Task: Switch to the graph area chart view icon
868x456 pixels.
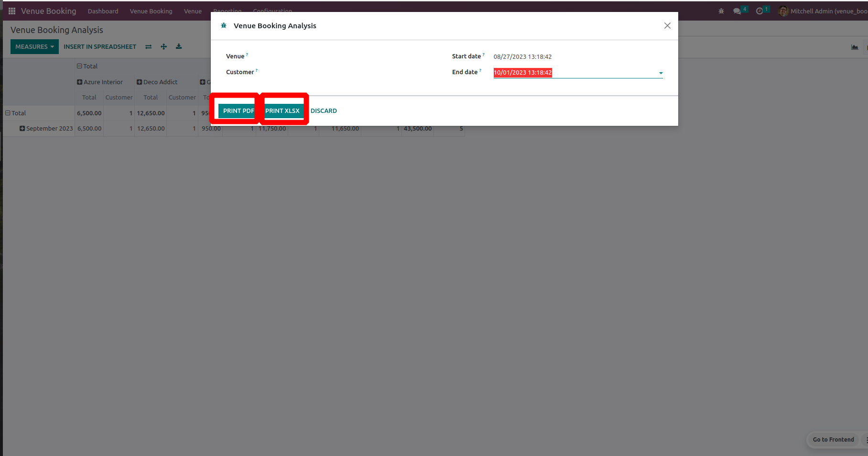Action: tap(855, 47)
